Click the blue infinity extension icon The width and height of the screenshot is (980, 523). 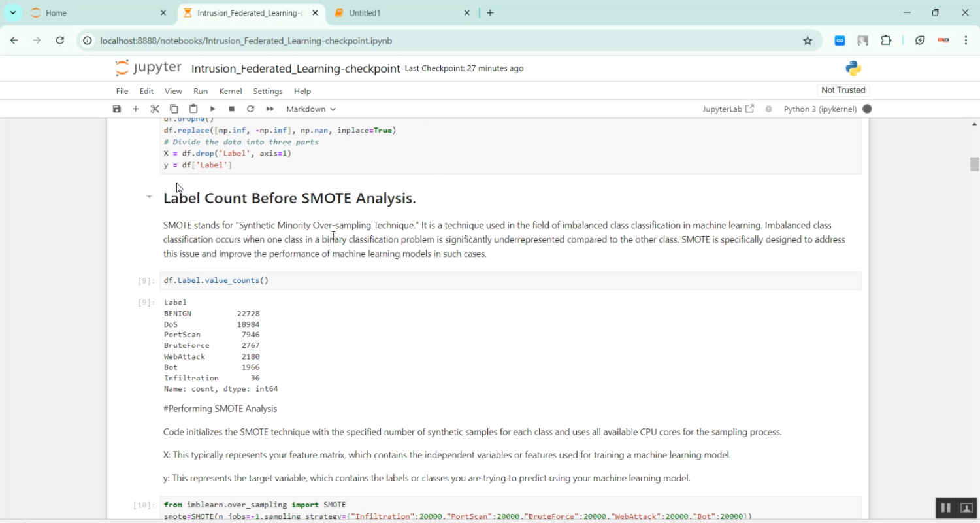(x=840, y=41)
